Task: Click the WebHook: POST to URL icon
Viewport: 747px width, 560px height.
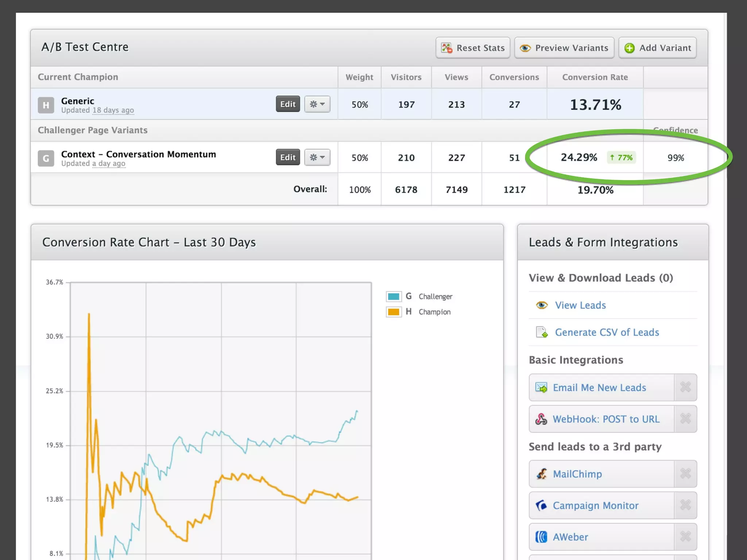Action: click(x=541, y=419)
